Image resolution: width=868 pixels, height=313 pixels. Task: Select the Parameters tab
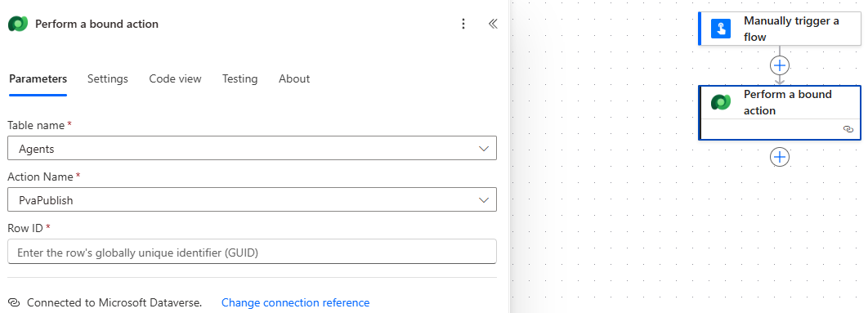pos(38,78)
